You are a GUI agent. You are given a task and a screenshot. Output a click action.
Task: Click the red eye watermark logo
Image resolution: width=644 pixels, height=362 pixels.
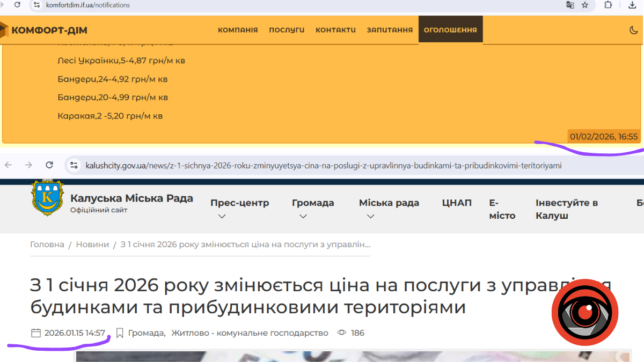pos(585,312)
